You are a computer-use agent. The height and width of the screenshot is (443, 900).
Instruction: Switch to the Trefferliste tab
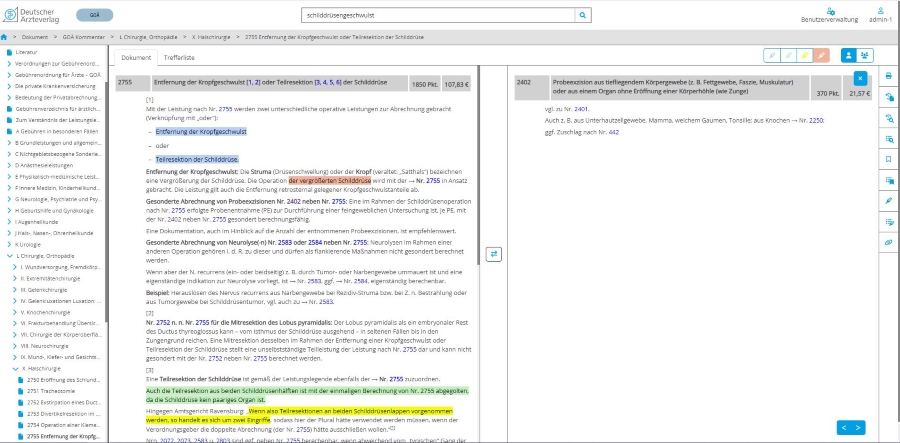[179, 58]
